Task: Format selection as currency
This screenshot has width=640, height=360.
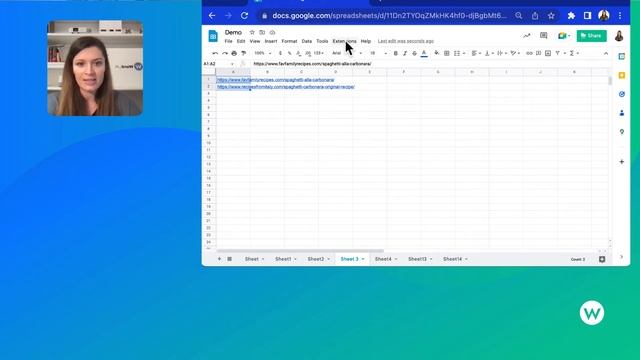Action: 280,53
